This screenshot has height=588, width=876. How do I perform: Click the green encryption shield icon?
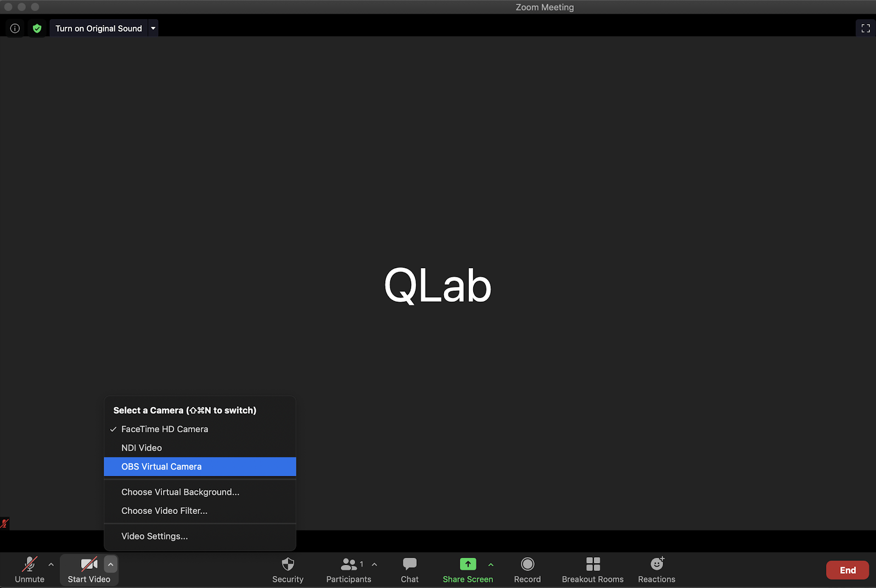point(37,29)
